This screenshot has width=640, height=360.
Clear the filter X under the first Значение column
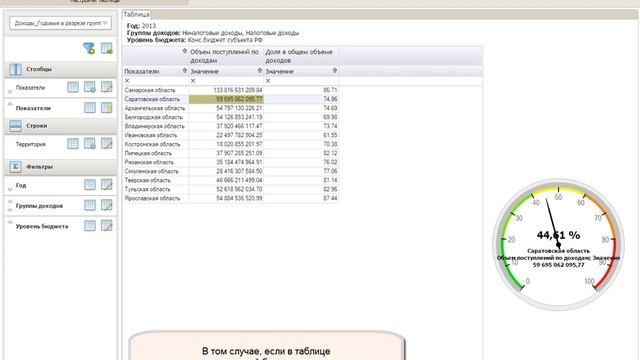click(x=193, y=81)
